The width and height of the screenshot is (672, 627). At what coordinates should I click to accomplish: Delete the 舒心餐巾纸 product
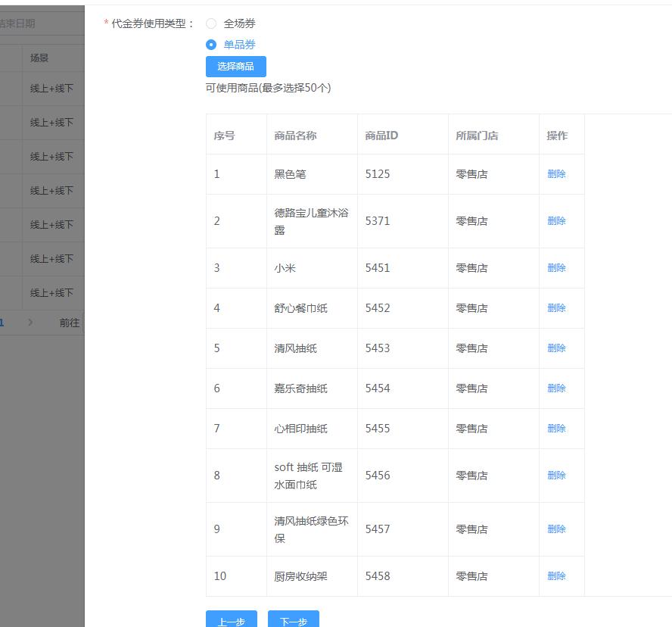[x=556, y=307]
